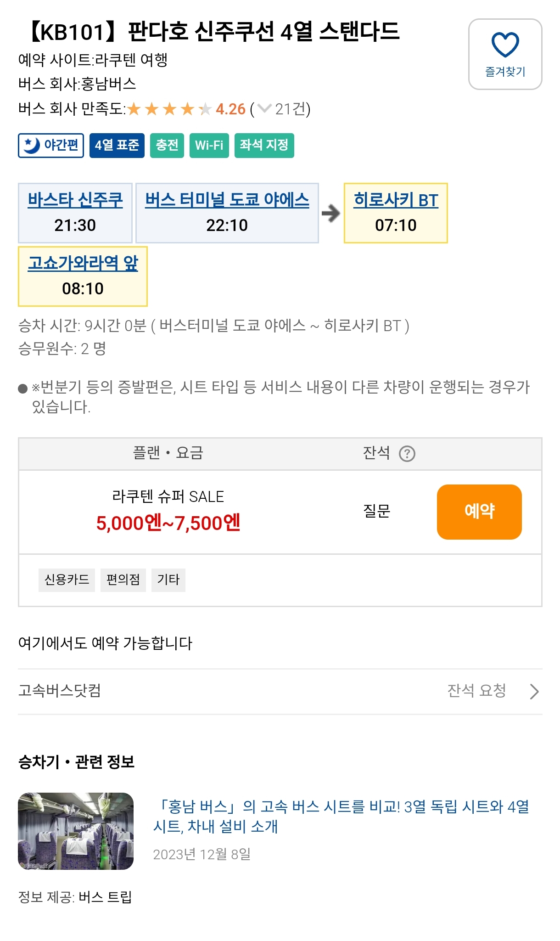Click the star rating icons

click(169, 109)
